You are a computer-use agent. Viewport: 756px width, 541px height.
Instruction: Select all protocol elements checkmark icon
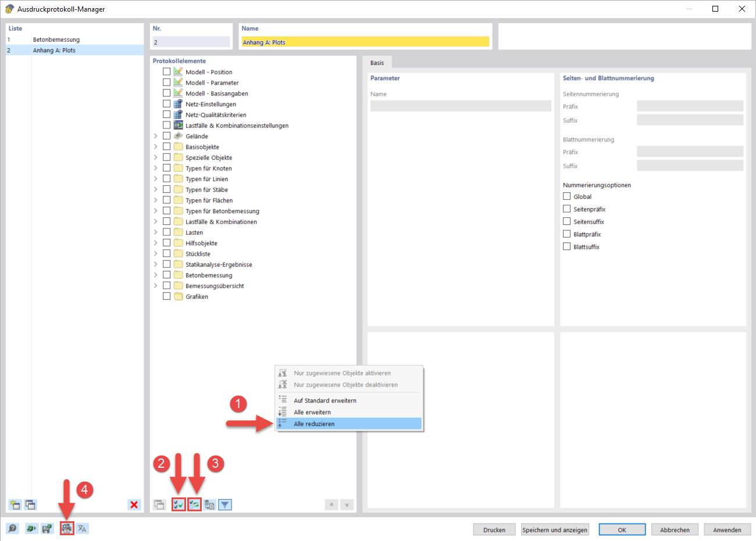[x=179, y=504]
